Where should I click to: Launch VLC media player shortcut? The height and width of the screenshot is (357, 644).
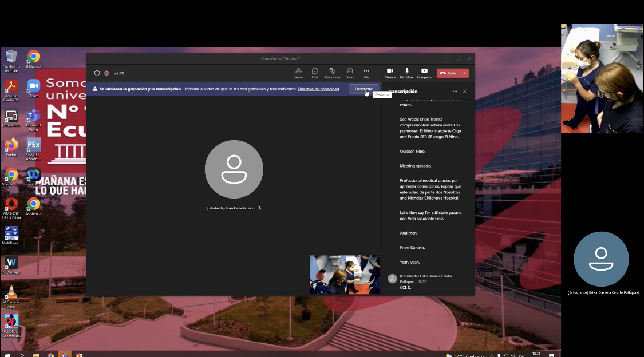11,292
